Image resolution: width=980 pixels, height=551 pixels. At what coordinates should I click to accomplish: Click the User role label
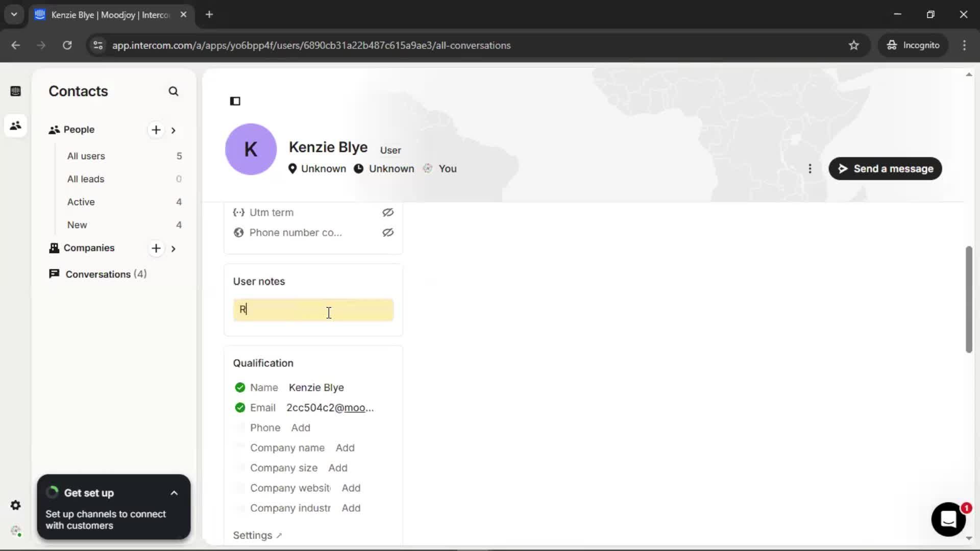[390, 151]
